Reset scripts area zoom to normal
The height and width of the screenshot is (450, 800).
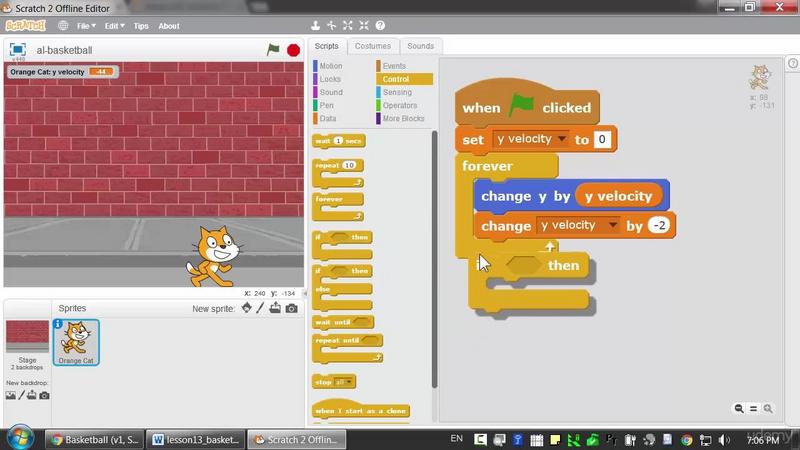click(753, 408)
